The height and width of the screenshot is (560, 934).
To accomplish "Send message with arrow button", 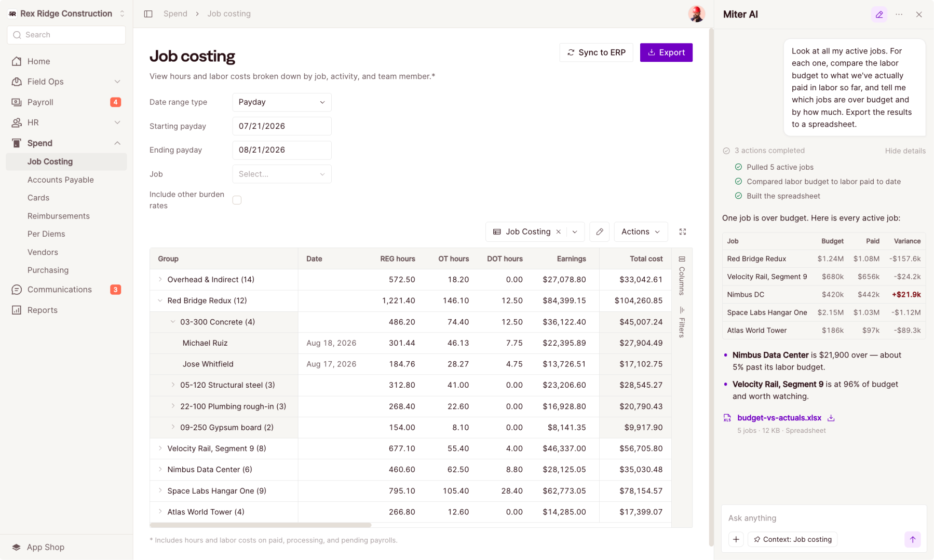I will pyautogui.click(x=912, y=539).
